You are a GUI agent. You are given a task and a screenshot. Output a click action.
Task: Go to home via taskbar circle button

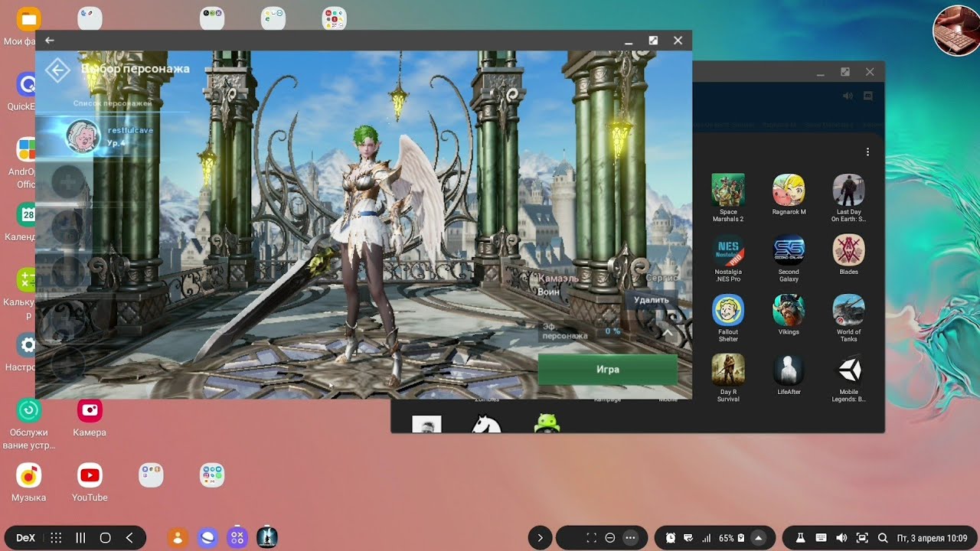(x=106, y=538)
